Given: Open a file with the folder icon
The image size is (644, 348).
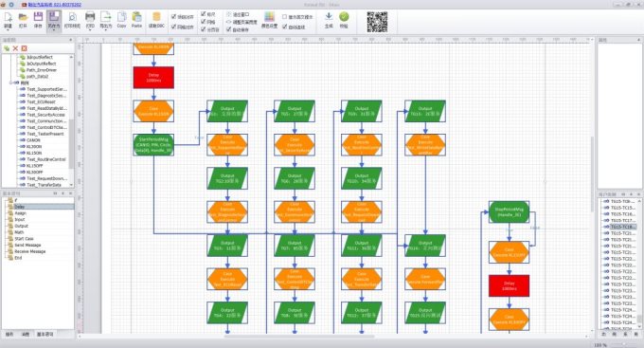Looking at the screenshot, I should click(23, 17).
